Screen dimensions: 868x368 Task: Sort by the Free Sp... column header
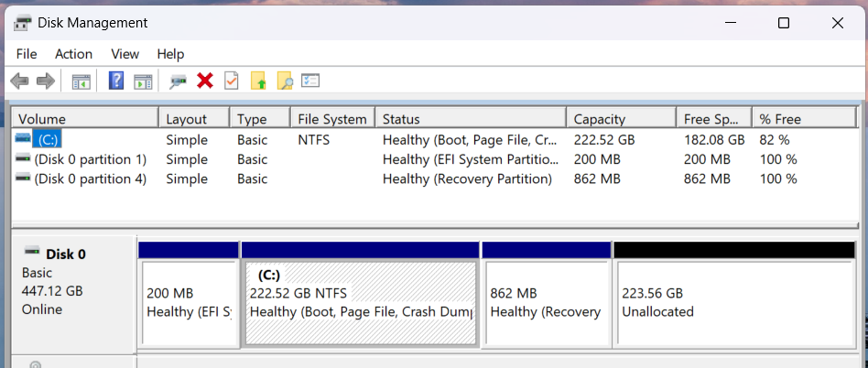point(714,119)
